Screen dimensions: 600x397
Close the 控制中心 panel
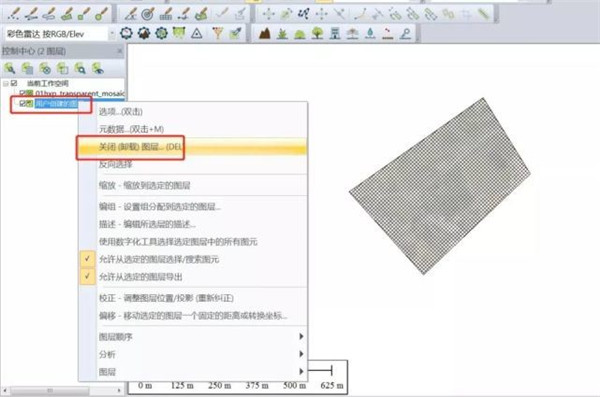coord(120,51)
